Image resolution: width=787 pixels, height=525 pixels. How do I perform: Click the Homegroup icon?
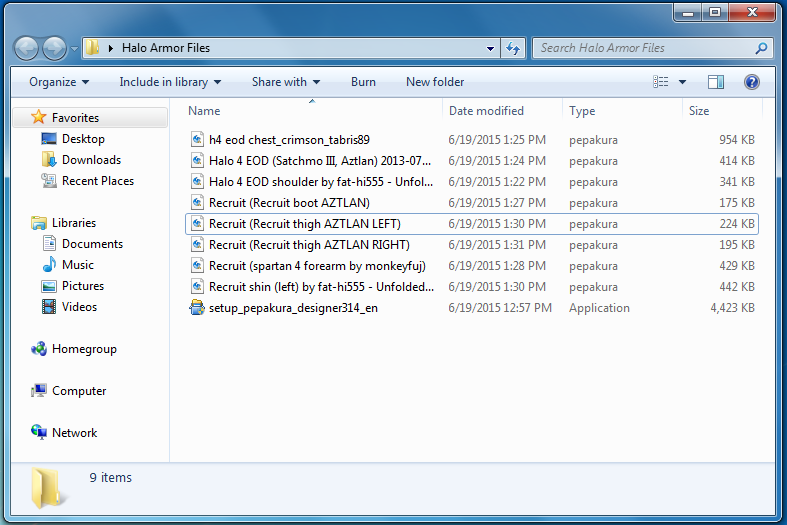pyautogui.click(x=39, y=349)
